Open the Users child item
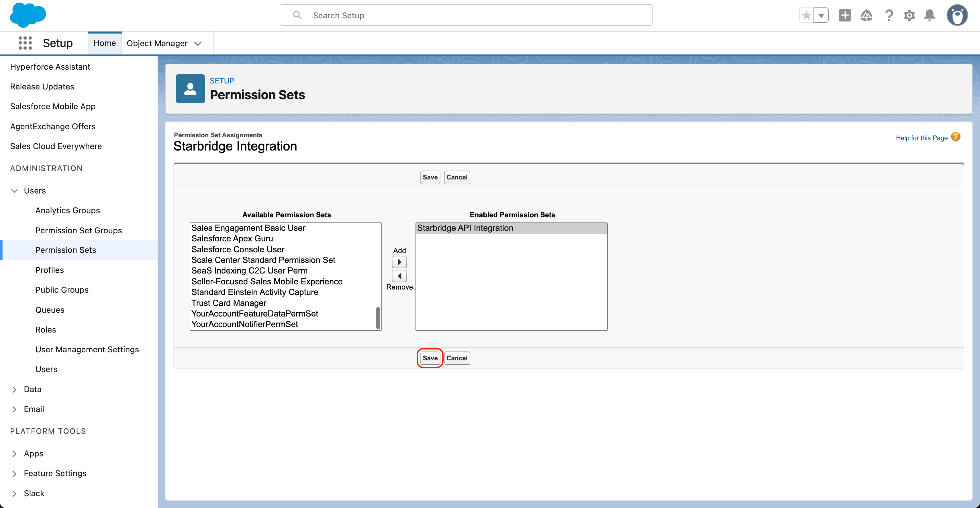The width and height of the screenshot is (980, 508). point(46,369)
